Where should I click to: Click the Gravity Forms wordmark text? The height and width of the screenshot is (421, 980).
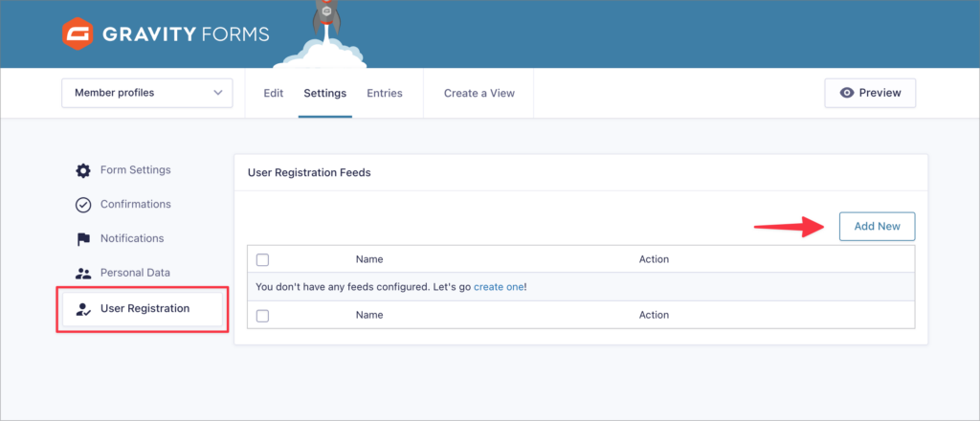coord(185,34)
